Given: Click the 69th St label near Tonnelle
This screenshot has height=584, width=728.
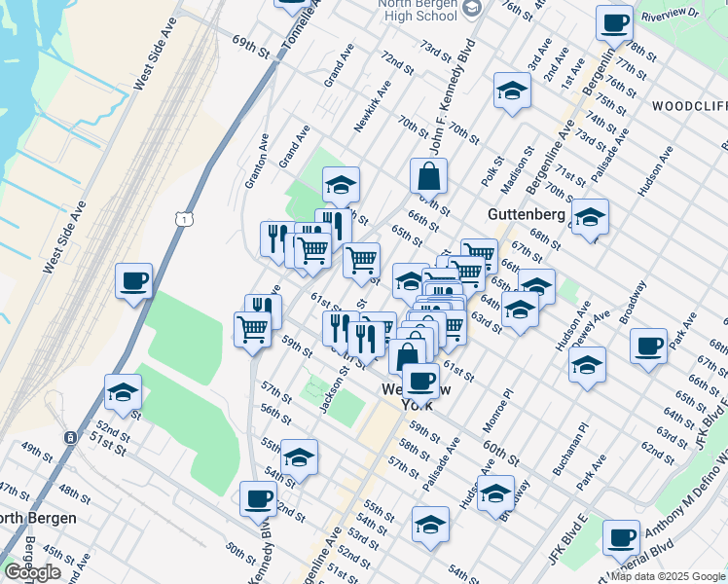Looking at the screenshot, I should click(x=251, y=47).
